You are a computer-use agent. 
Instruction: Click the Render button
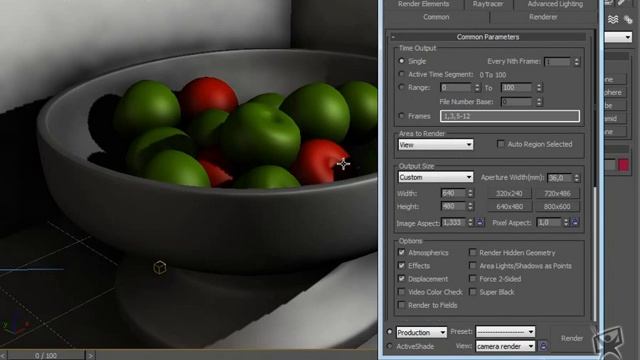pyautogui.click(x=572, y=338)
